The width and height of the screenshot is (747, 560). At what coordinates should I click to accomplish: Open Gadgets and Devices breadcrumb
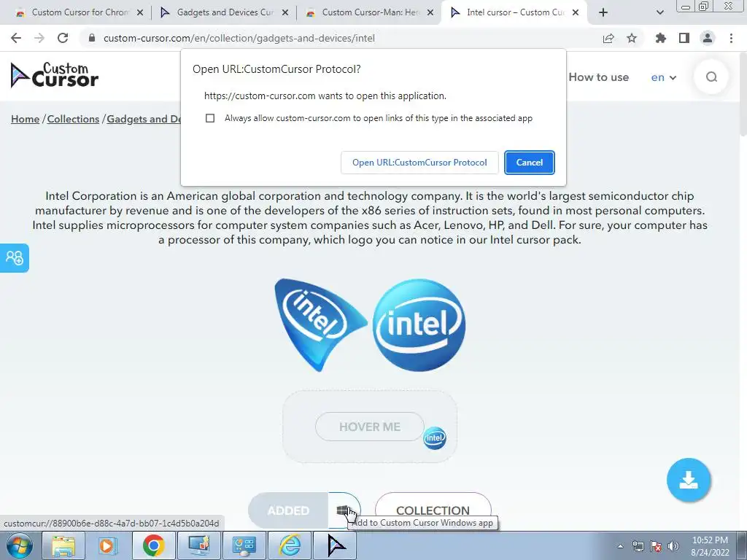(x=144, y=119)
